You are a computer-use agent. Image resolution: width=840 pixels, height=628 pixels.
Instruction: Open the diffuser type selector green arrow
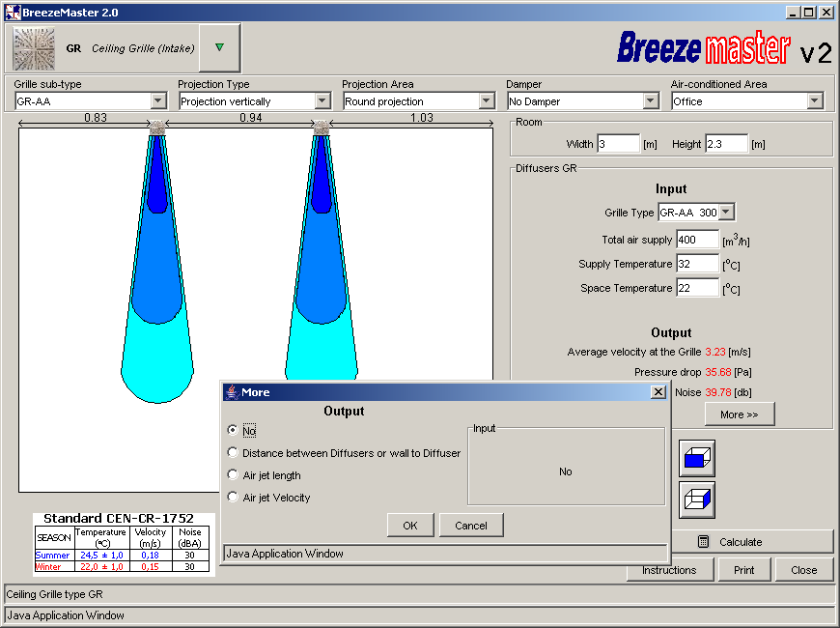click(219, 47)
